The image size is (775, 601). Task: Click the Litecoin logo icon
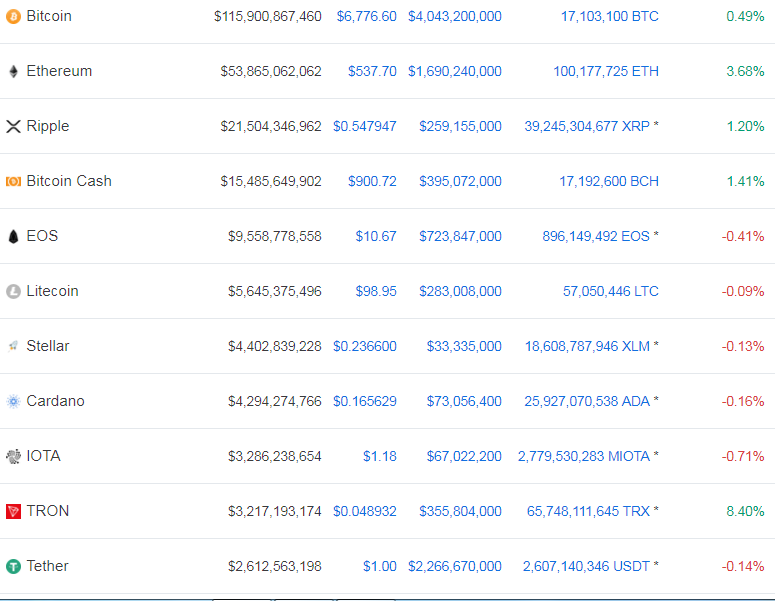coord(13,291)
